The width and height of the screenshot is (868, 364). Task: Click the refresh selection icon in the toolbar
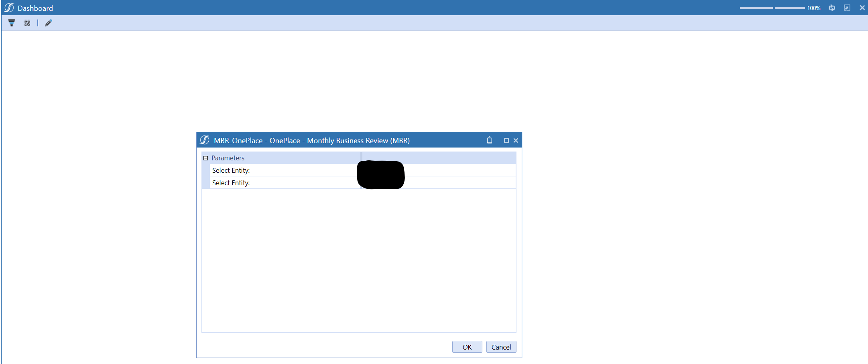26,23
